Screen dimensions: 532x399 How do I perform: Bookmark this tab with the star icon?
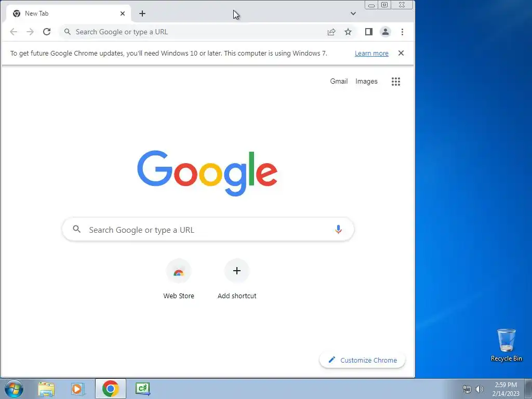click(348, 32)
